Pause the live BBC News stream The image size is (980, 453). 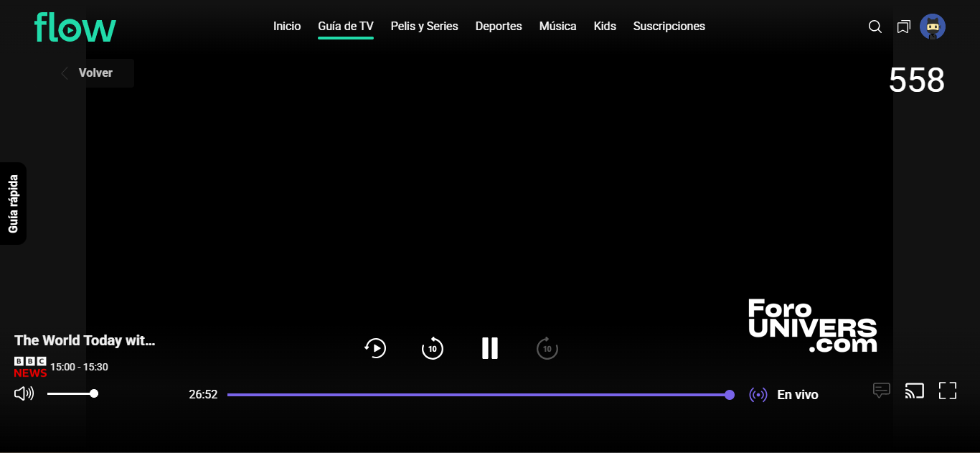click(490, 348)
